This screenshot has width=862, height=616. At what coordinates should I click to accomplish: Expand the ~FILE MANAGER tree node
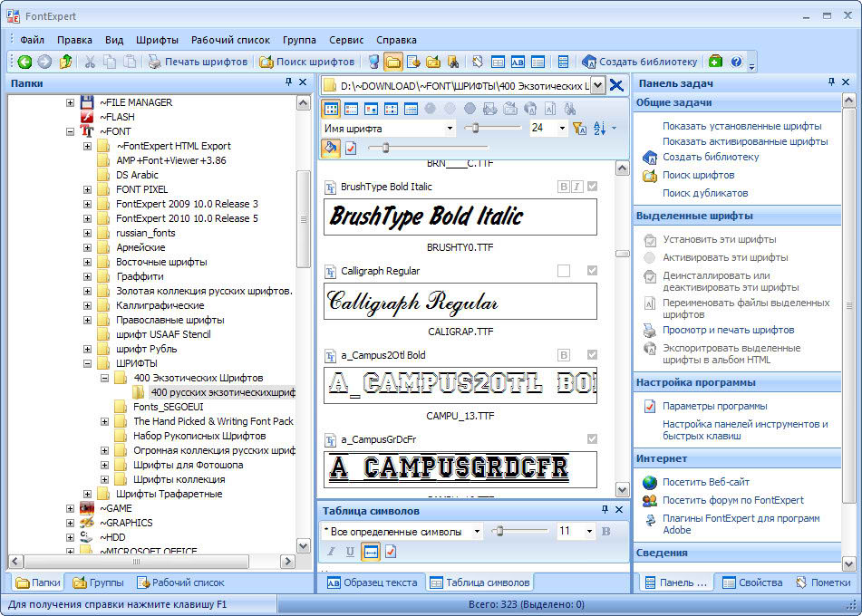pyautogui.click(x=70, y=102)
